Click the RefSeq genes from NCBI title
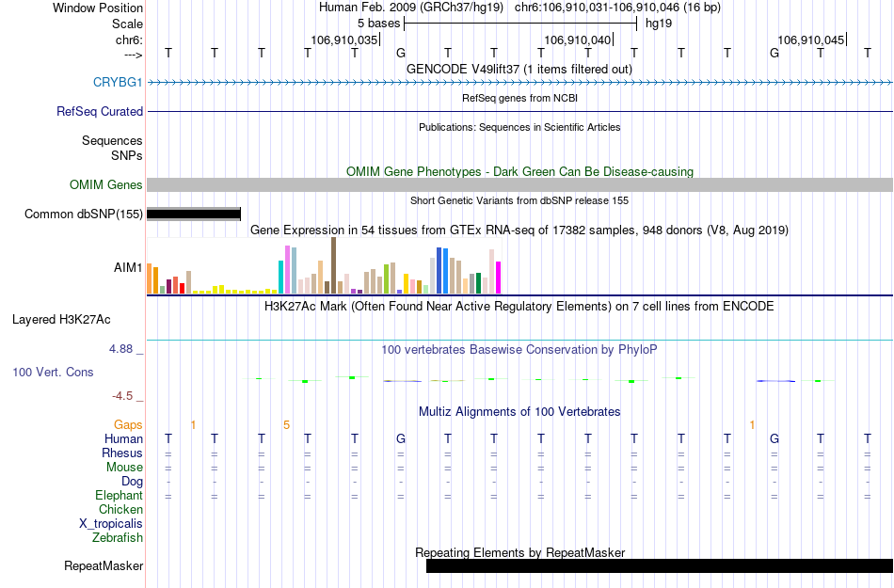Viewport: 894px width, 588px height. click(x=519, y=98)
